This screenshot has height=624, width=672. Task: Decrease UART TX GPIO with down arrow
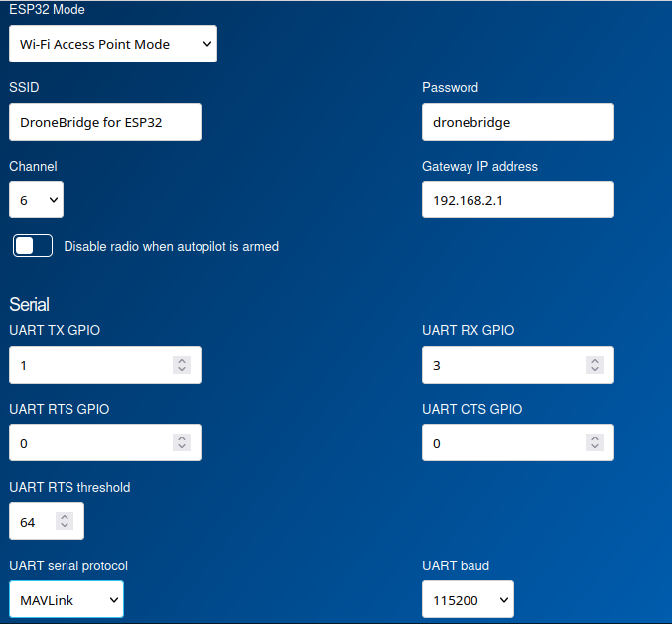[x=182, y=370]
